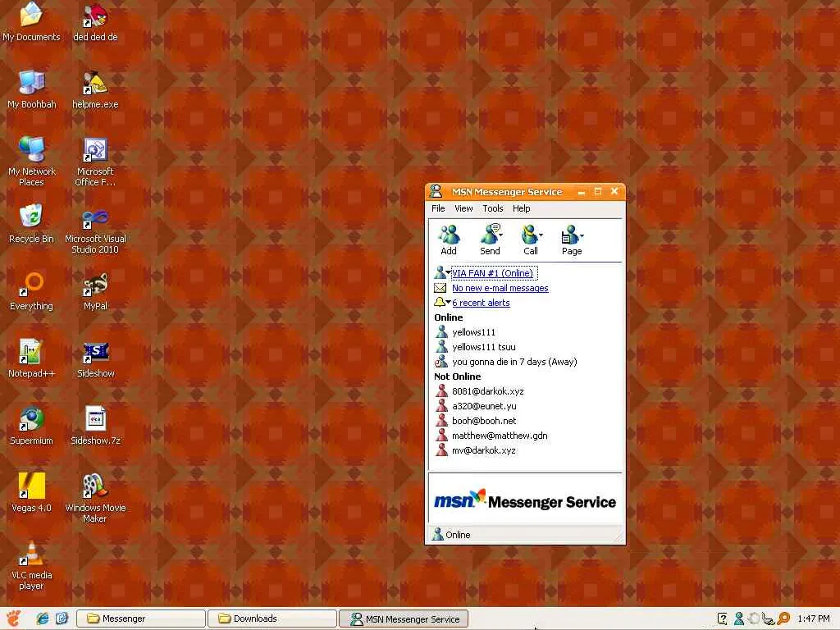The image size is (840, 630).
Task: Open the MyPal desktop shortcut
Action: point(95,291)
